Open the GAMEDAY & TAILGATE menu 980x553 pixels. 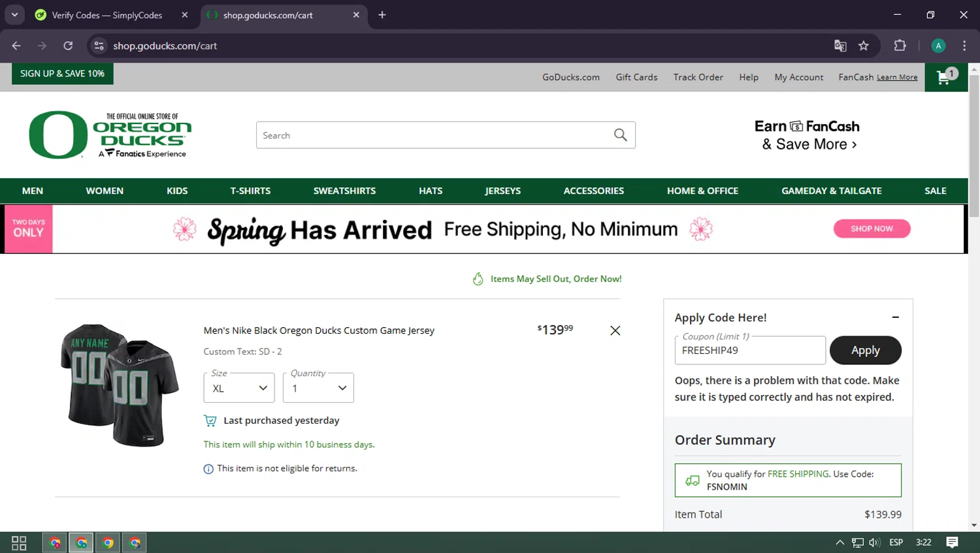click(x=832, y=191)
